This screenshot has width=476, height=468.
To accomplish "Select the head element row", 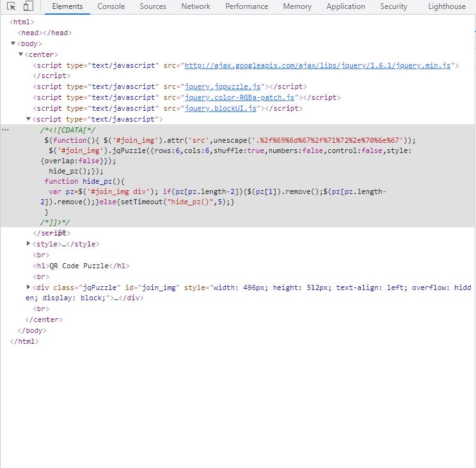I will tap(45, 33).
